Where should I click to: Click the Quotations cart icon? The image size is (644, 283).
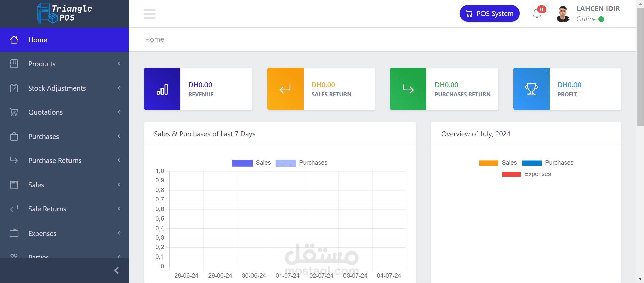click(x=14, y=112)
